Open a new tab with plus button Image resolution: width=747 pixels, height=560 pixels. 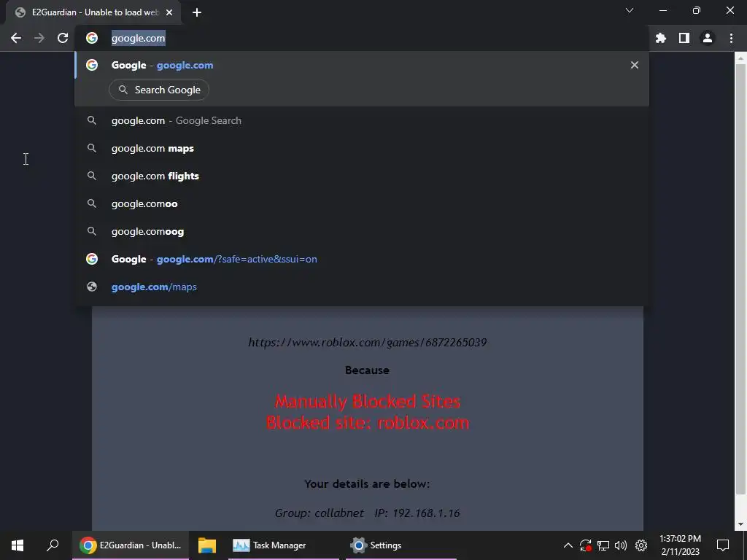[197, 12]
